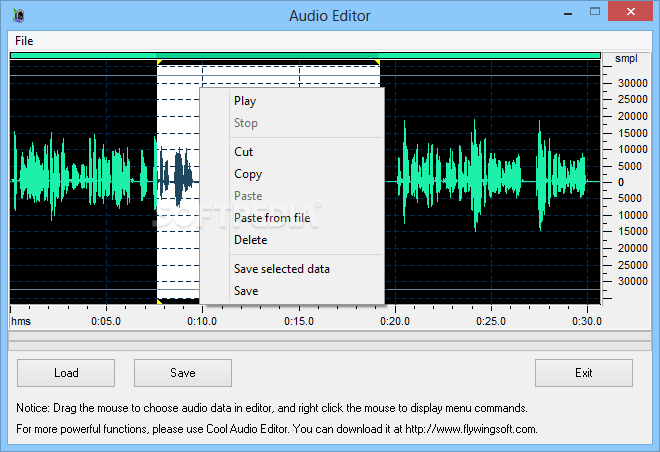The image size is (660, 452).
Task: Click the 0:25.0 mark on the time ruler
Action: pos(491,321)
